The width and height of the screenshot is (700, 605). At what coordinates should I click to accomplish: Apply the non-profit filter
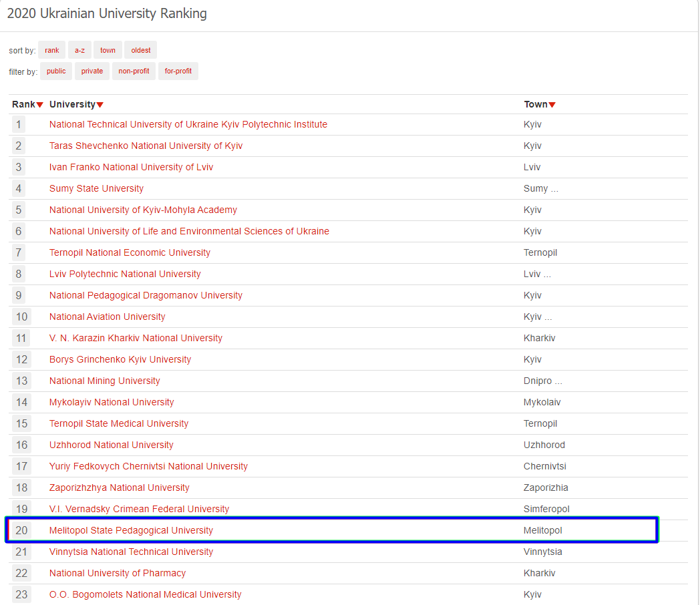point(134,71)
